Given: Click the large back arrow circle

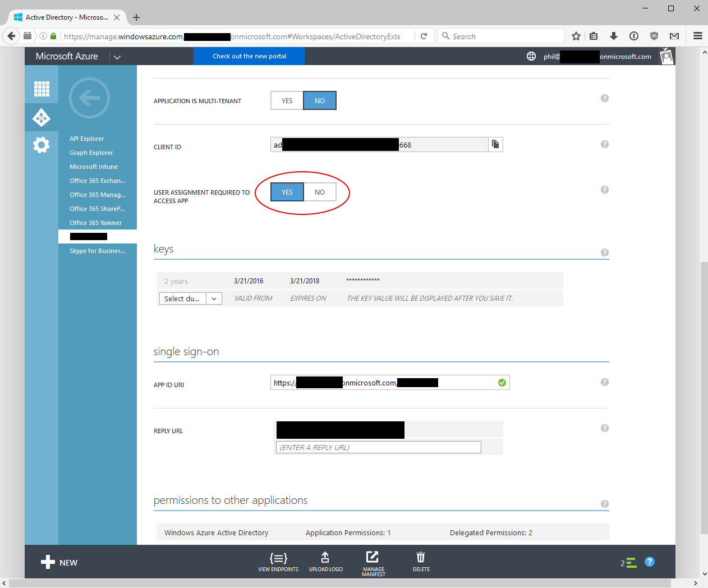Looking at the screenshot, I should pos(89,98).
